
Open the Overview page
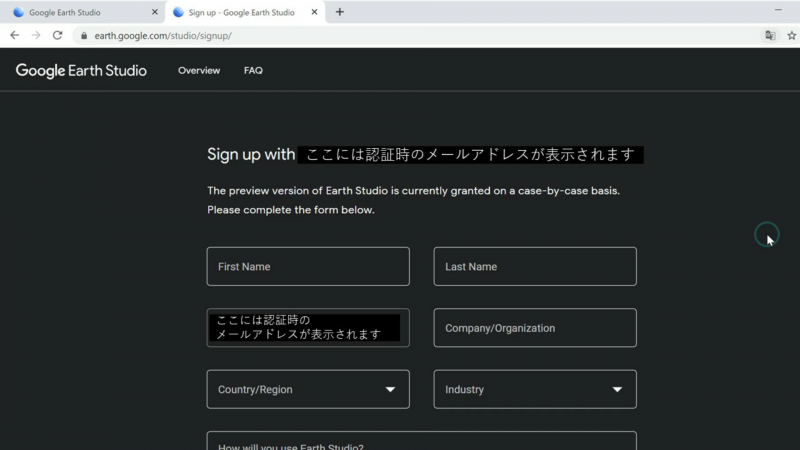[199, 71]
